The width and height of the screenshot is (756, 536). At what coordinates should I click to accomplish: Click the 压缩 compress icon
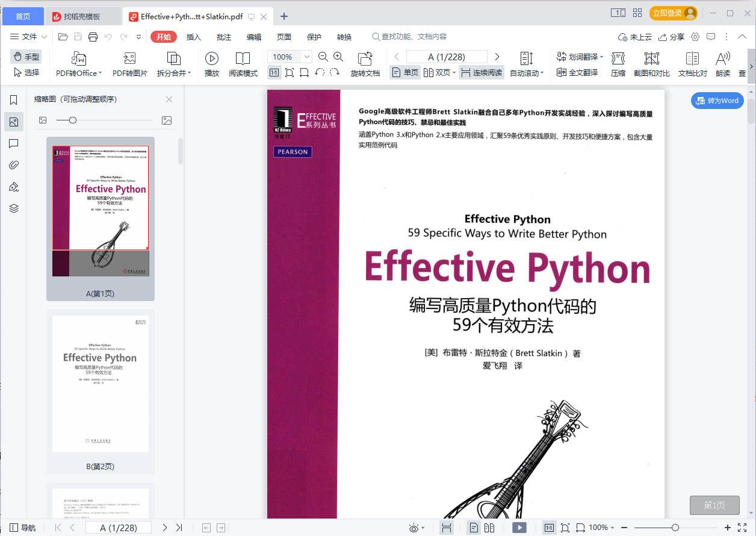pos(618,58)
